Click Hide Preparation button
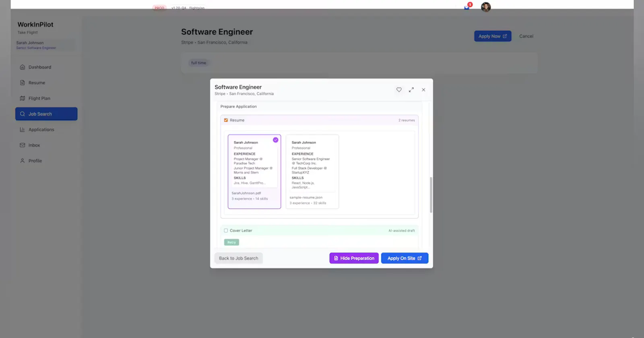Image resolution: width=644 pixels, height=338 pixels. coord(354,258)
